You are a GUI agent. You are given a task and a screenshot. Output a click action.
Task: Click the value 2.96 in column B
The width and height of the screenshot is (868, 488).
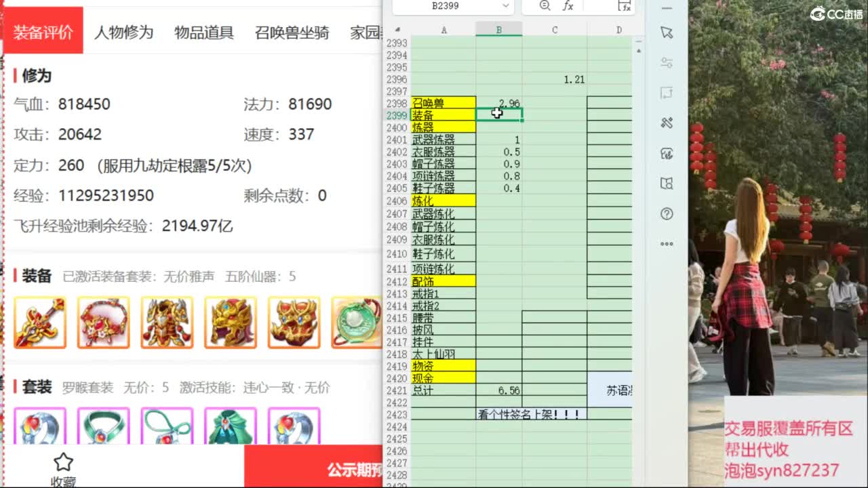[x=499, y=103]
